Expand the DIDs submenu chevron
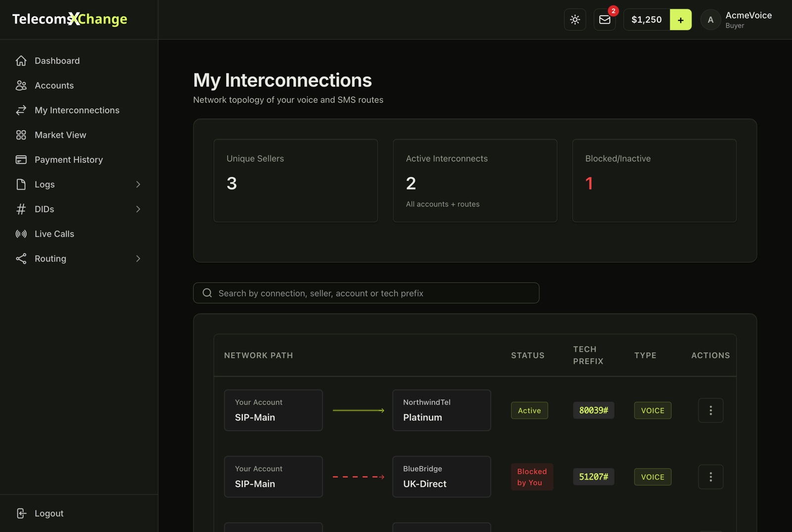Screen dimensions: 792x532 (138, 209)
